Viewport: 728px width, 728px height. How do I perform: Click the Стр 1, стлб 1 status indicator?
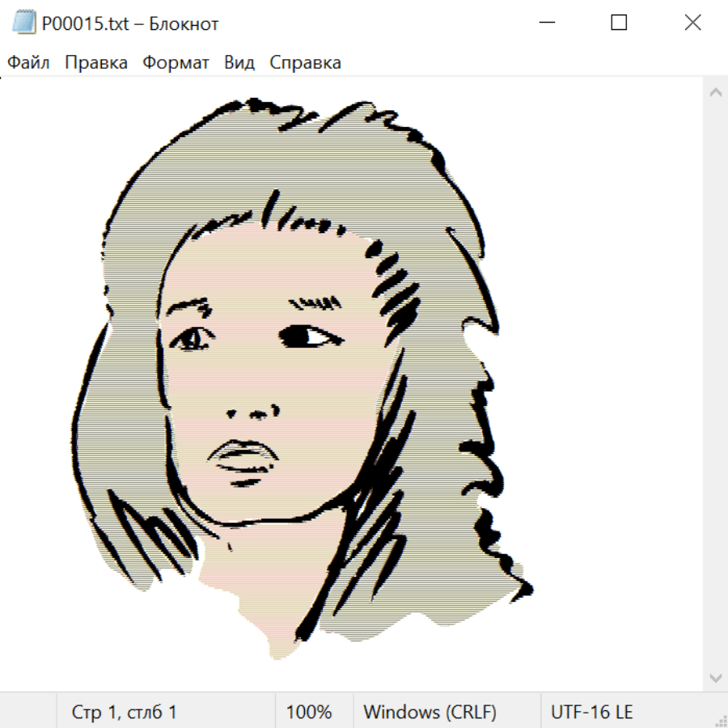tap(124, 713)
